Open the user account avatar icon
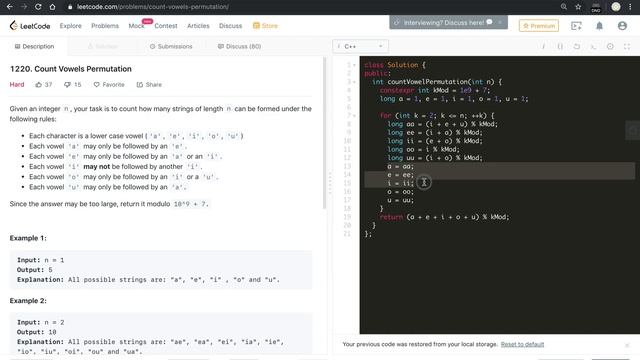 click(622, 26)
